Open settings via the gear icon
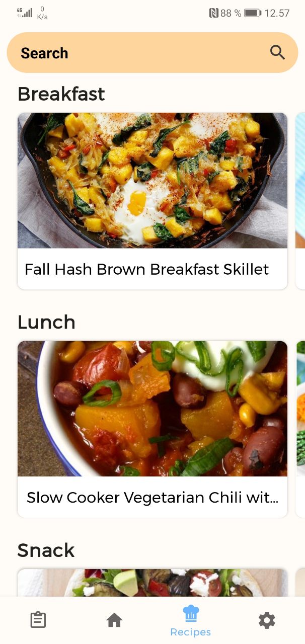 click(267, 620)
